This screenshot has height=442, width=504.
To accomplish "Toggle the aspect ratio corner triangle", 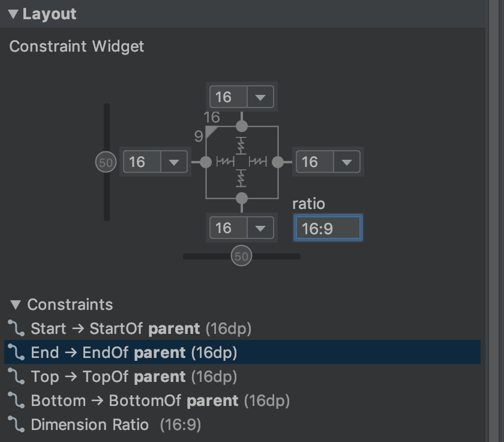I will pyautogui.click(x=211, y=132).
